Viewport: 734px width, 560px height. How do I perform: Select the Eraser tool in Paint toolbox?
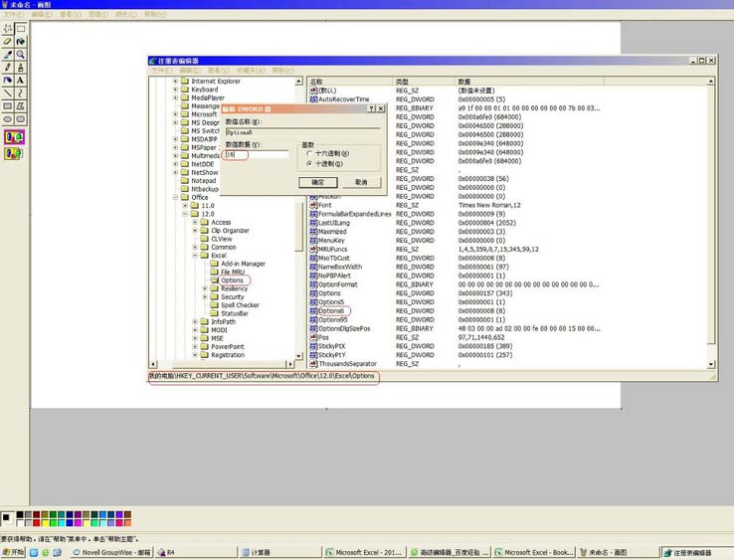(8, 42)
